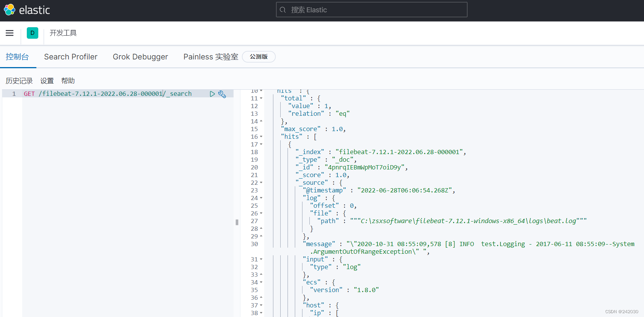Click the 公测版 beta badge
This screenshot has height=317, width=644.
[259, 57]
